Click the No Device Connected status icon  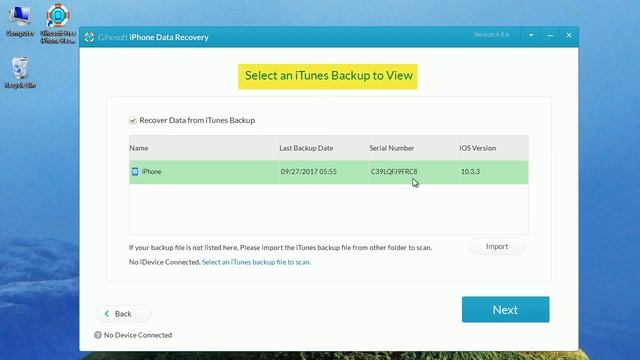98,335
